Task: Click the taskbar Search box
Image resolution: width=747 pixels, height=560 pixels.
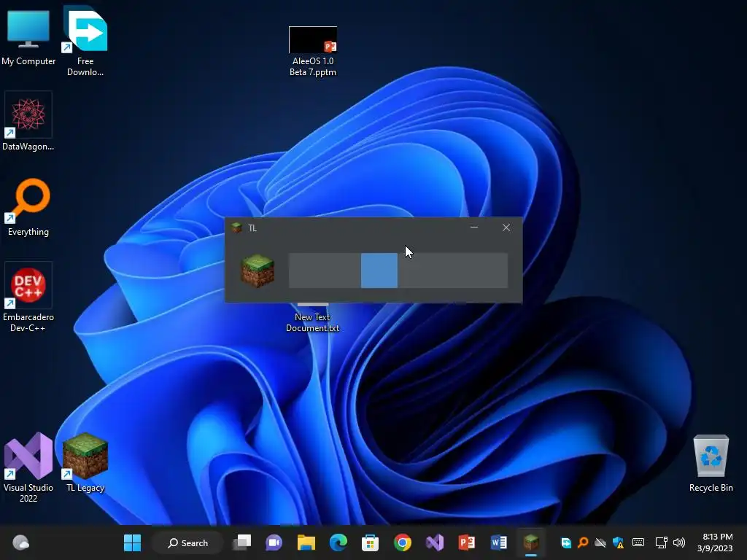Action: (187, 542)
